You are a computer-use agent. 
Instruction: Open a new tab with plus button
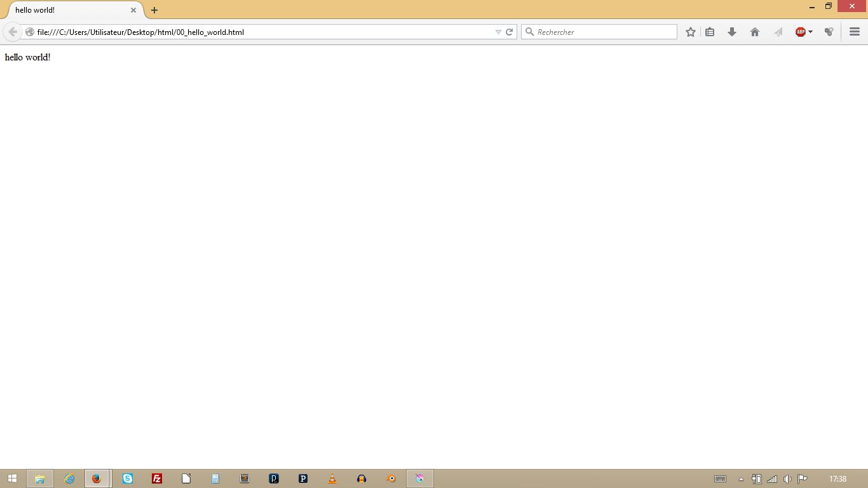point(154,10)
